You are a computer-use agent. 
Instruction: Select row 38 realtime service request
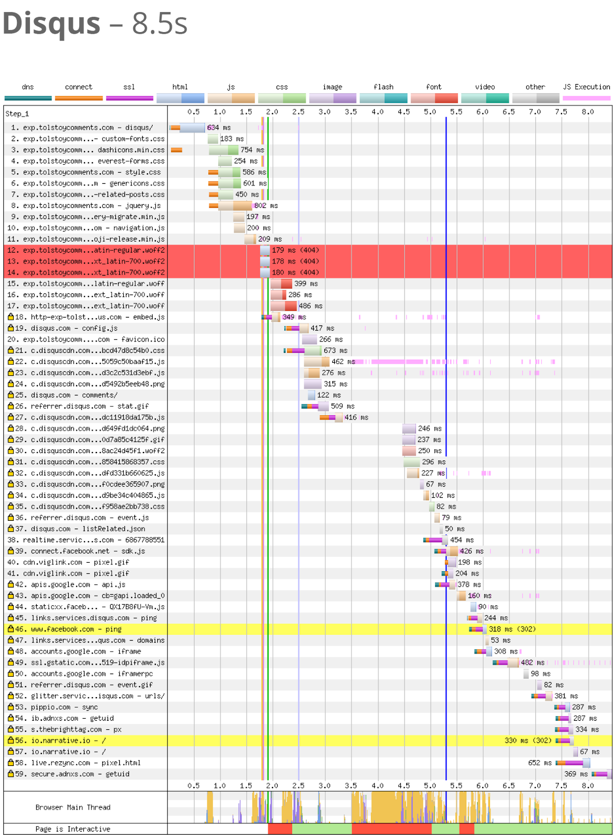pos(308,540)
